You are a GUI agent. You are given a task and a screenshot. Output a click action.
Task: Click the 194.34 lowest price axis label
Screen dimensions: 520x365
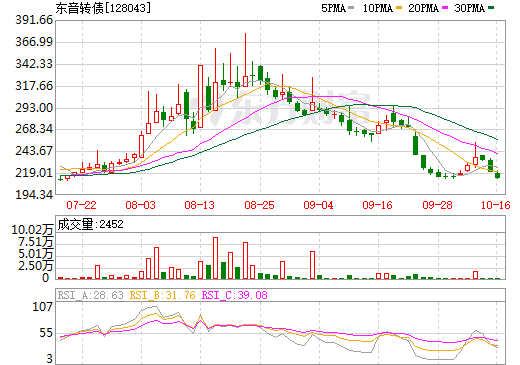pos(34,195)
